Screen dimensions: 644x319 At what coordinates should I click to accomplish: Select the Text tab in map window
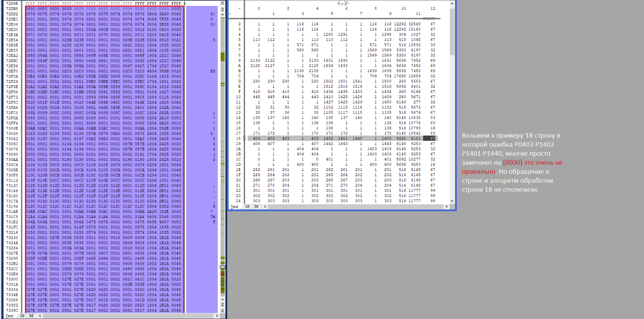click(235, 206)
